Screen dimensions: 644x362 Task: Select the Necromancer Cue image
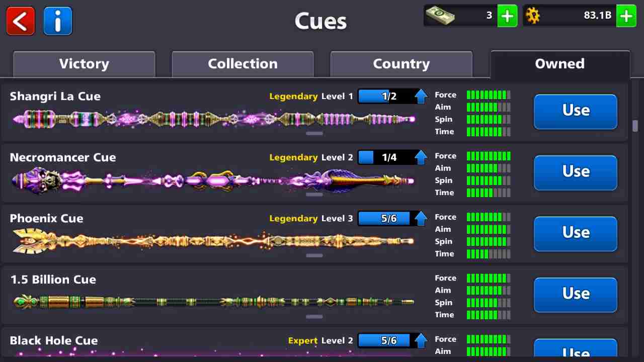(x=213, y=180)
